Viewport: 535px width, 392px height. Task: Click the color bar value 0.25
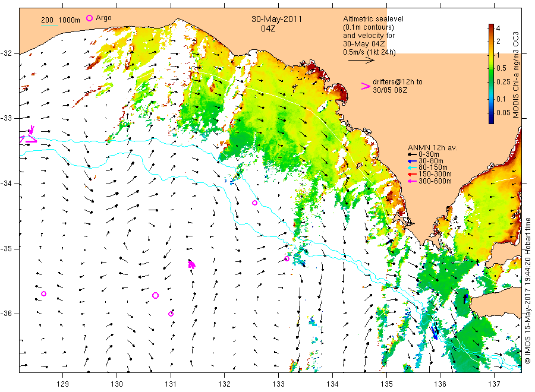[x=503, y=82]
